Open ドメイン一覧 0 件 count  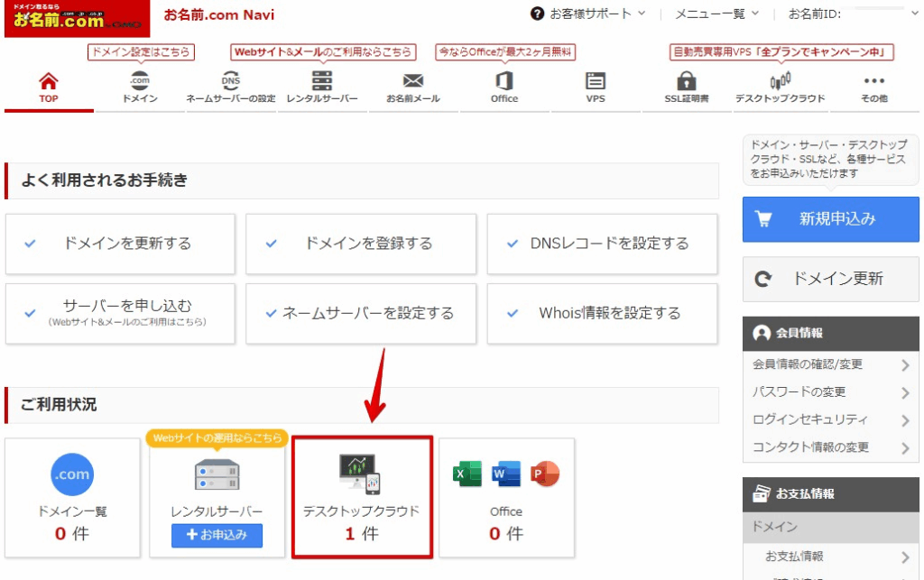(x=72, y=533)
